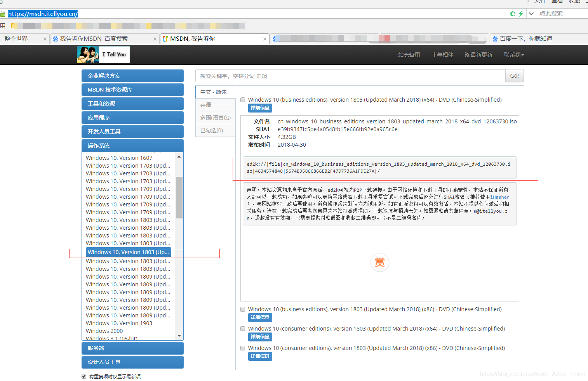588x381 pixels.
Task: Click the green lock icon in the address bar
Action: 3,14
